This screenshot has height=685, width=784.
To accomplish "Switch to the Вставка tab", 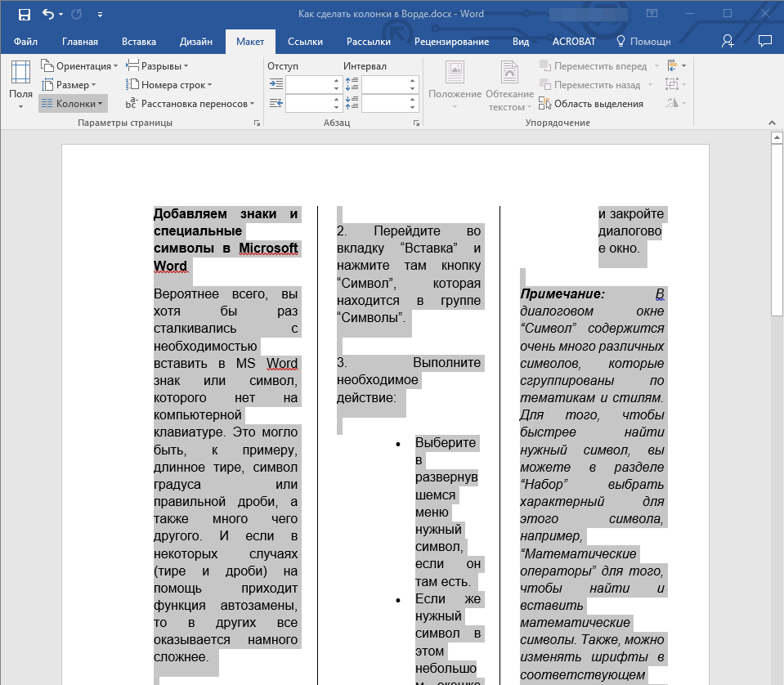I will pos(139,42).
